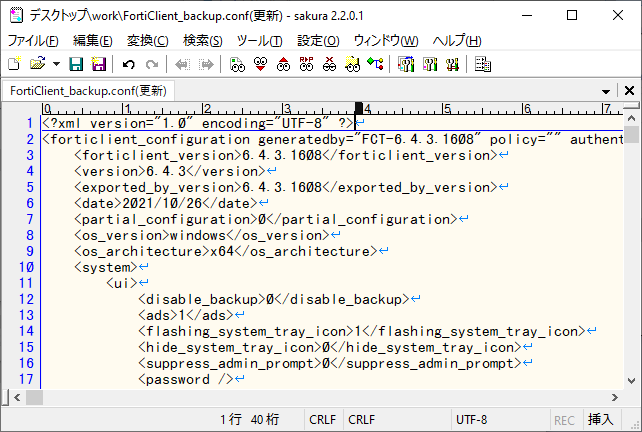Open the 検索(S) menu

pos(203,41)
